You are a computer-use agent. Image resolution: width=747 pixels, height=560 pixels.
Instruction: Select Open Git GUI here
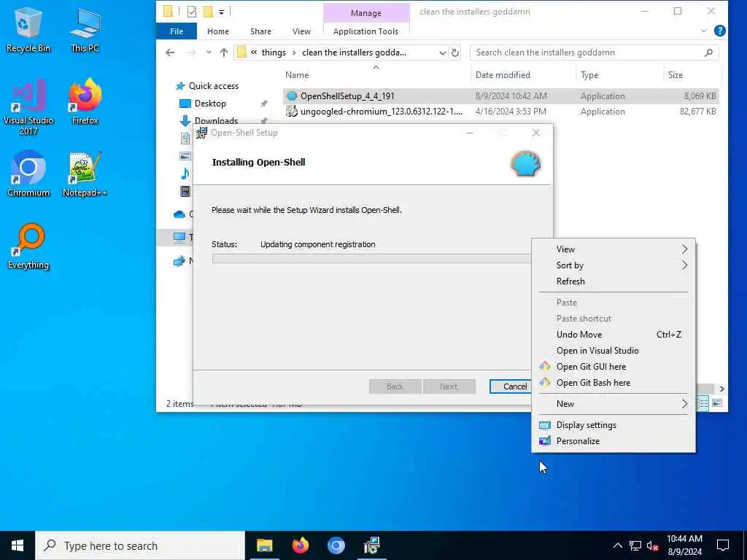point(613,367)
